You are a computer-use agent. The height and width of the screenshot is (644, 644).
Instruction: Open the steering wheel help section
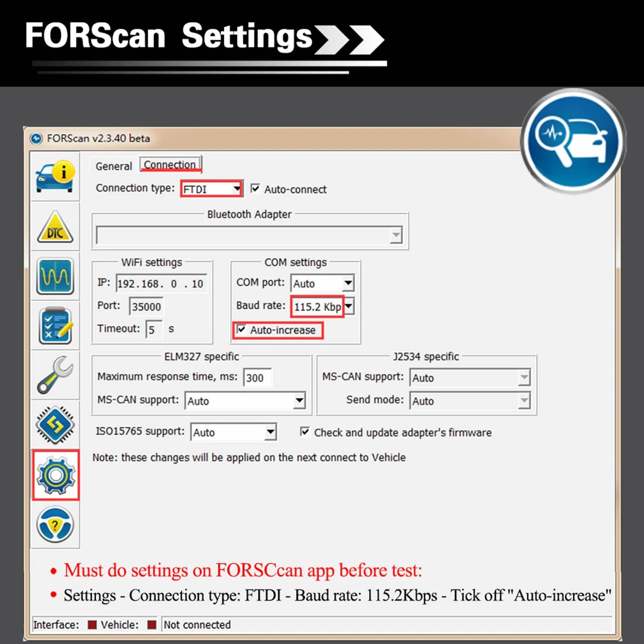tap(55, 525)
